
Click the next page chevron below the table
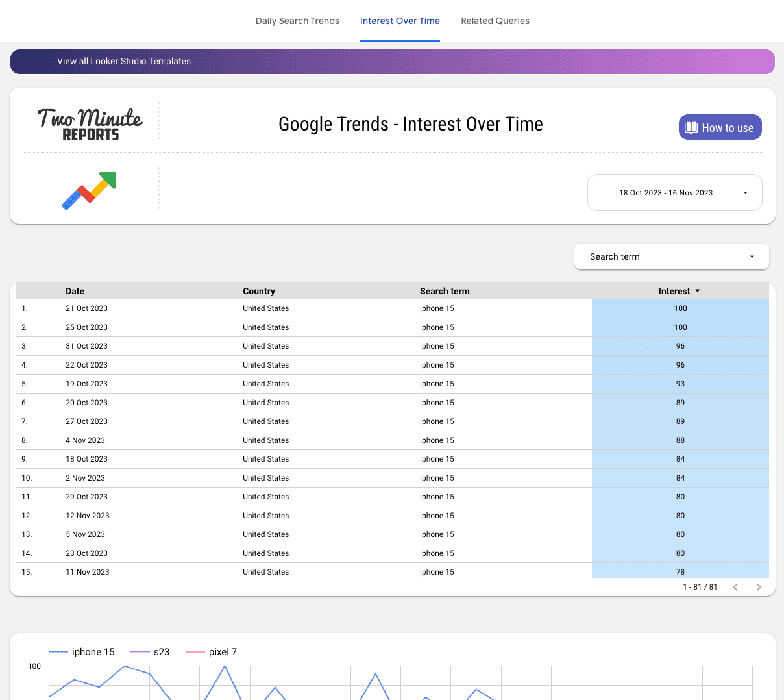click(759, 587)
